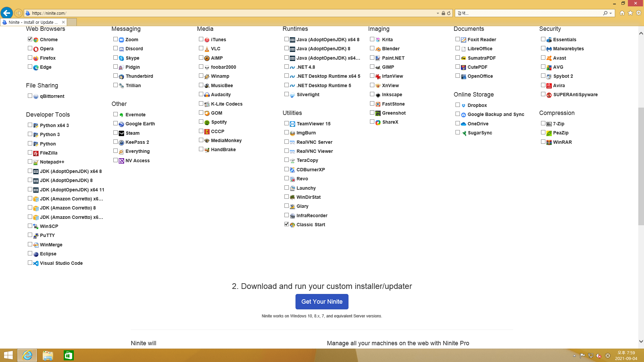Click the muted volume tray icon
644x362 pixels.
tap(599, 356)
